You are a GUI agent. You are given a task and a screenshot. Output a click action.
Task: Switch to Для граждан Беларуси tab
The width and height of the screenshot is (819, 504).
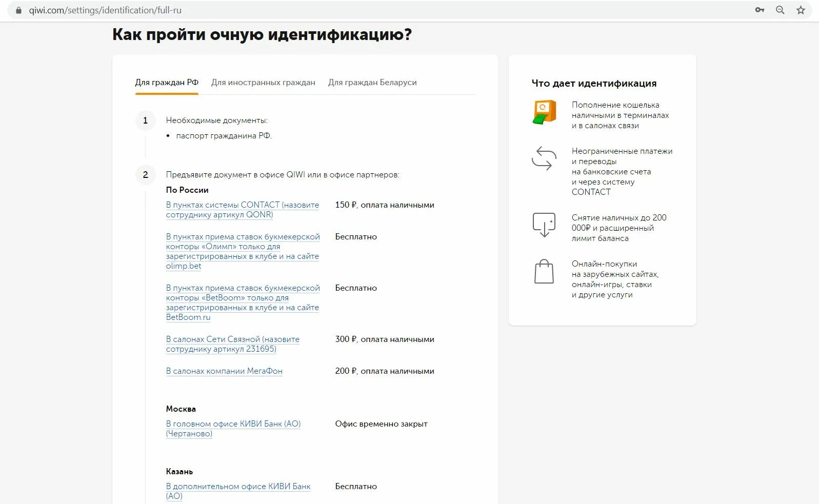click(372, 83)
